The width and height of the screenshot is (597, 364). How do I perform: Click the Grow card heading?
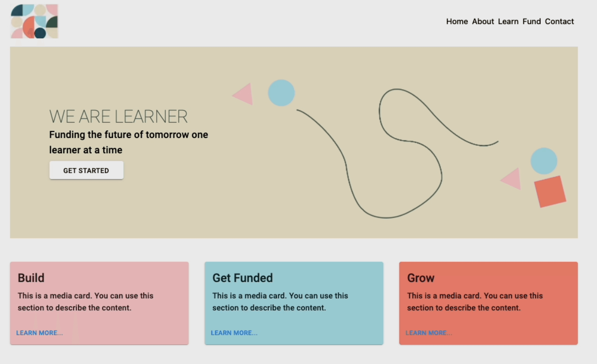coord(421,278)
